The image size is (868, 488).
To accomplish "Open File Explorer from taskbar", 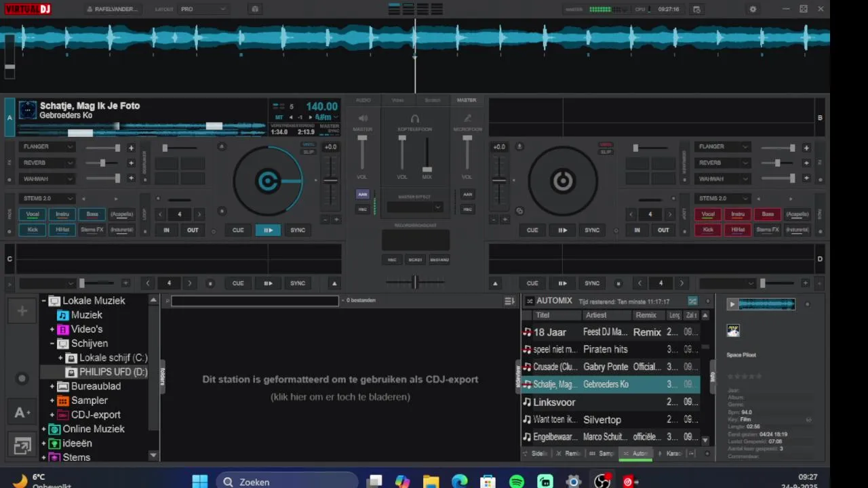I will pos(431,481).
